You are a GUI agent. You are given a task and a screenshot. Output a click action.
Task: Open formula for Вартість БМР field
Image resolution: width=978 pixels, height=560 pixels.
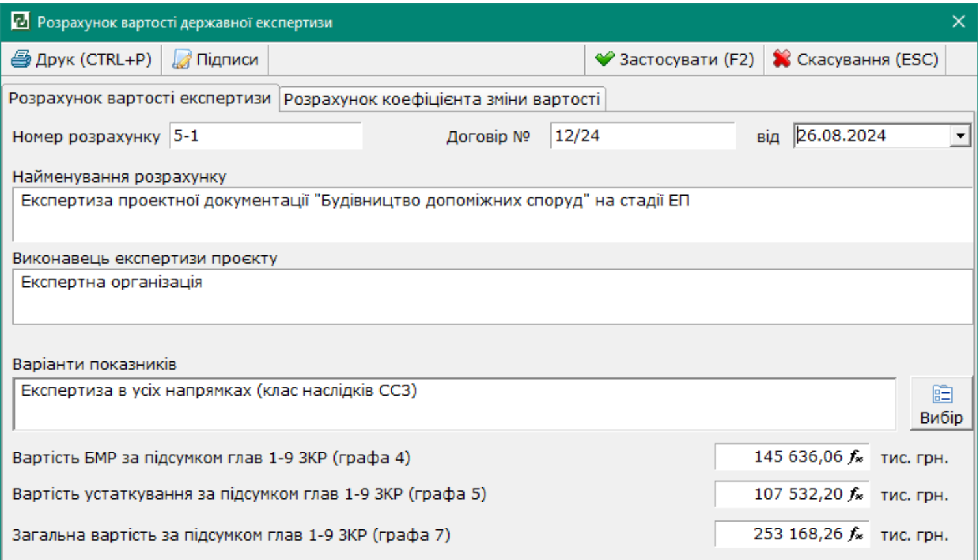pos(856,457)
